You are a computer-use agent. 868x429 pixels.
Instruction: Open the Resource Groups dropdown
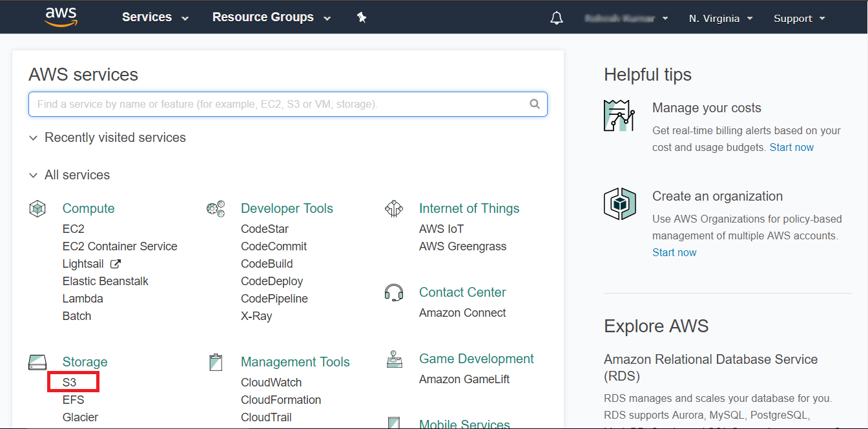coord(271,17)
